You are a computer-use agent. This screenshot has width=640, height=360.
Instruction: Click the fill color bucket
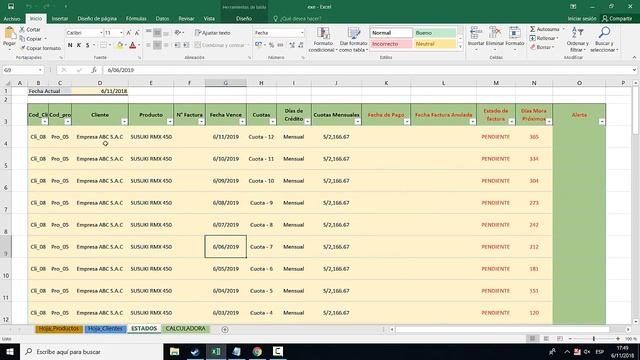120,45
